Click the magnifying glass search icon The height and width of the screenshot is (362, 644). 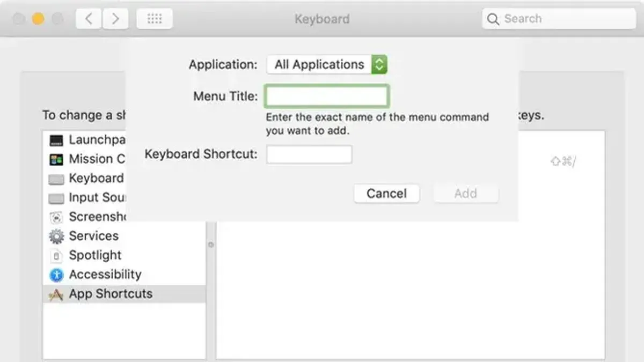pyautogui.click(x=493, y=19)
